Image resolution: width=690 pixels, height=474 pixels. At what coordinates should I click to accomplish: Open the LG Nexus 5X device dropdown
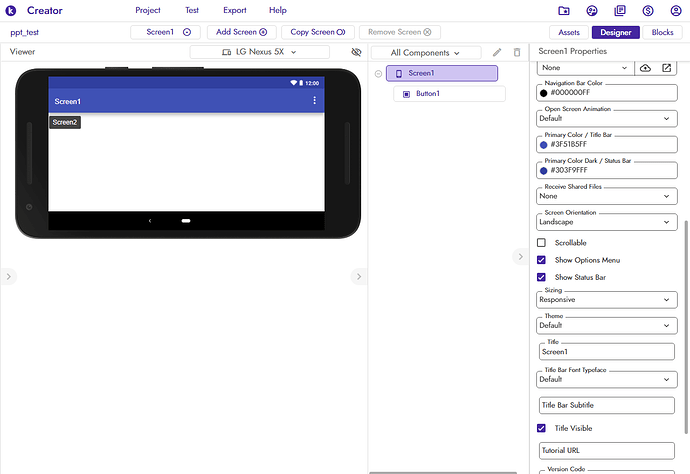tap(260, 52)
